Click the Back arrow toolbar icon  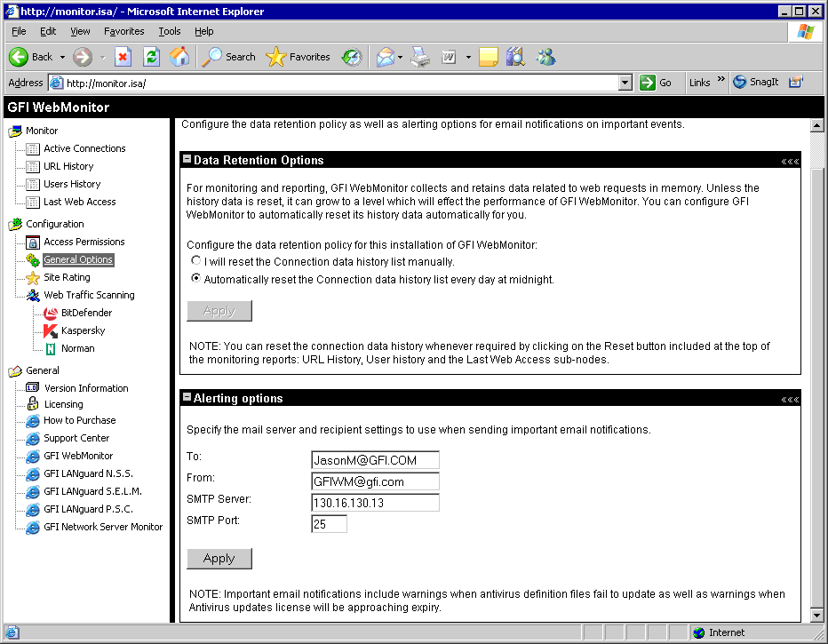19,57
